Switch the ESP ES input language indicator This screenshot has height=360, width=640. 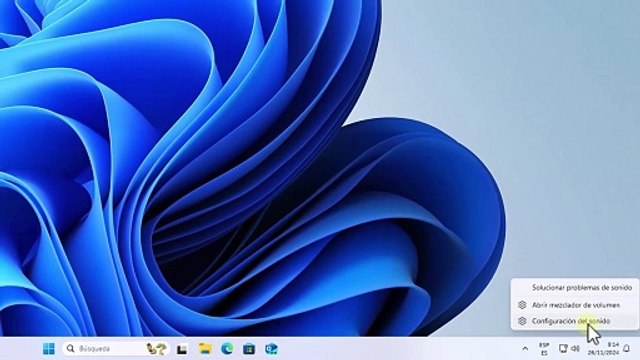[544, 349]
